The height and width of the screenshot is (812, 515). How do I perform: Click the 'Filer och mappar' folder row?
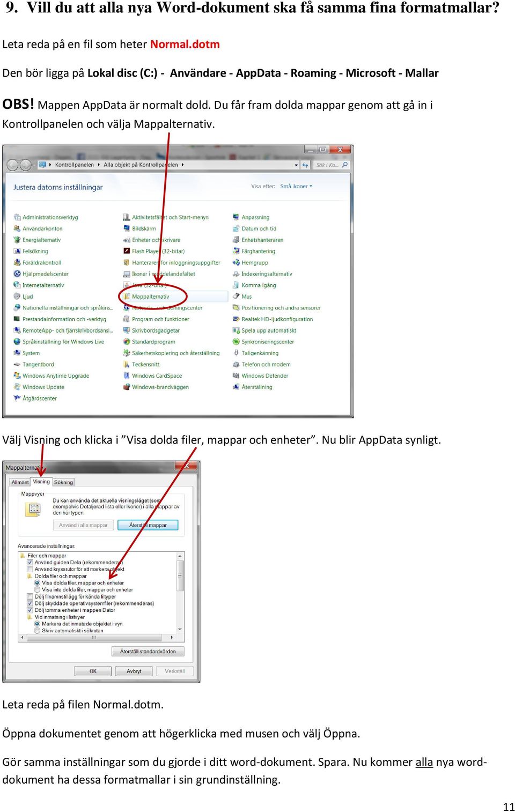(x=43, y=556)
